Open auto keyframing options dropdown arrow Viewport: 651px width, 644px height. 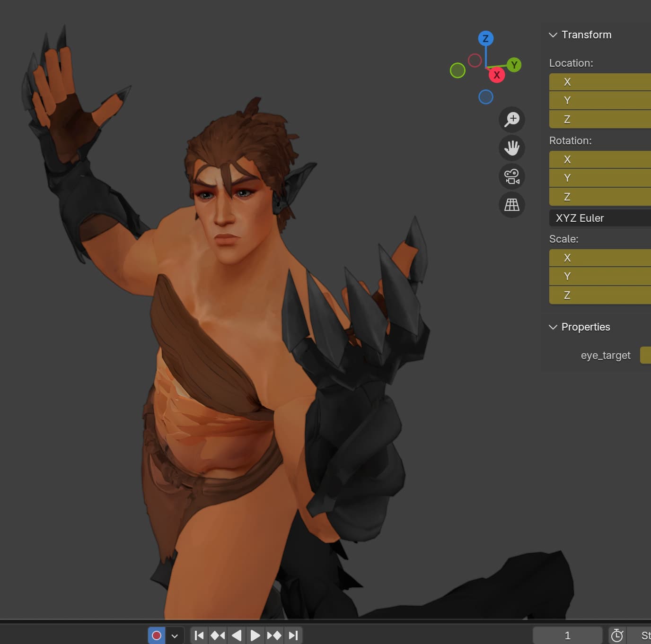[x=175, y=635]
